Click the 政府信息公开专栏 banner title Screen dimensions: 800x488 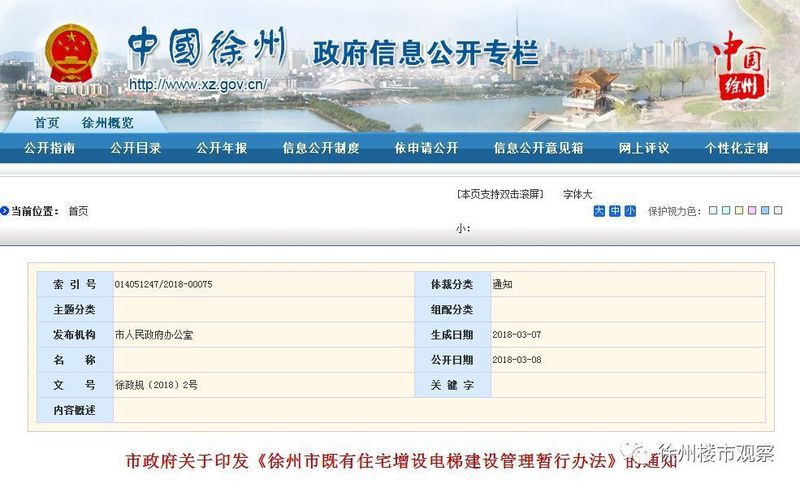426,54
